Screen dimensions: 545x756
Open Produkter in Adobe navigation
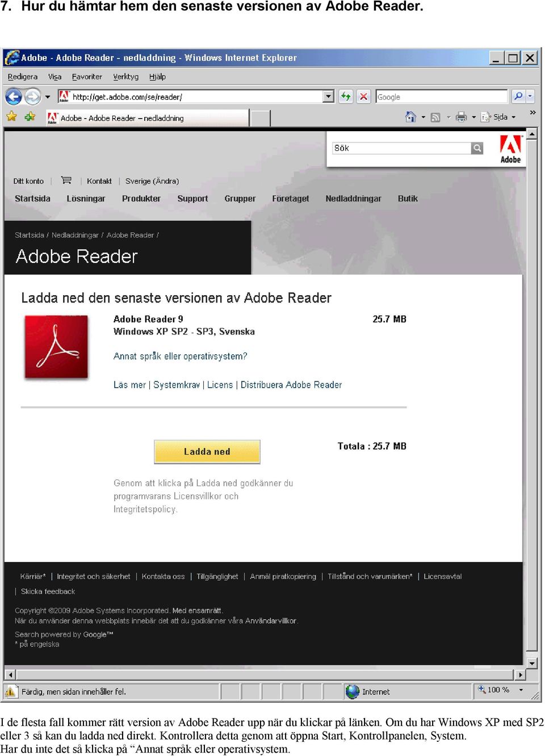tap(141, 199)
